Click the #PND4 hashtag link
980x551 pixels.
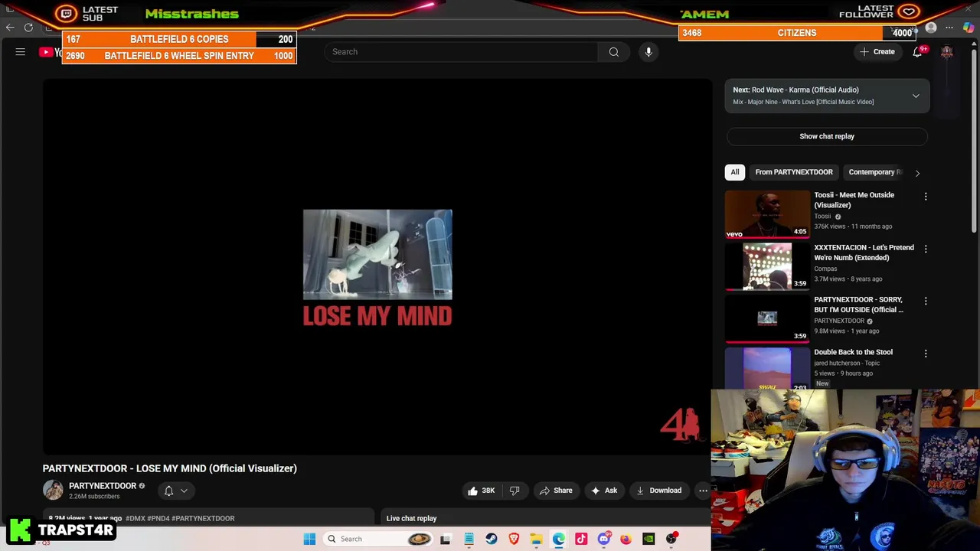(158, 519)
